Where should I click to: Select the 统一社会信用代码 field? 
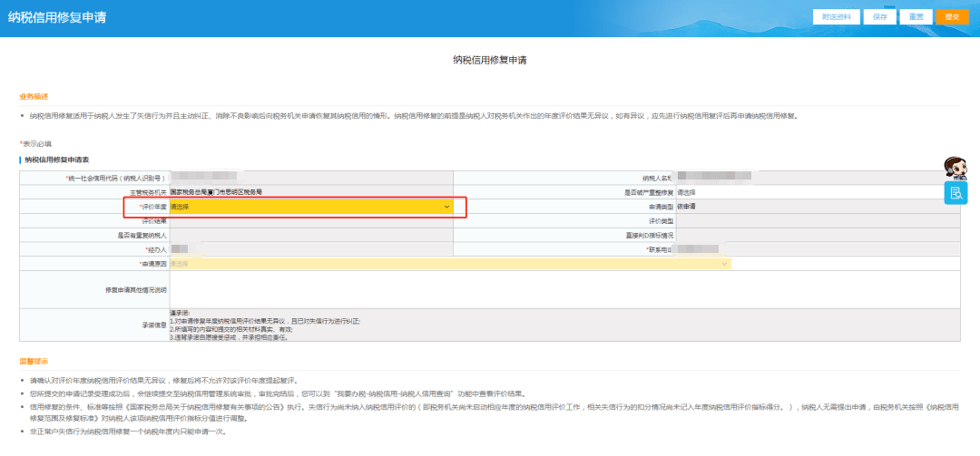pos(309,179)
